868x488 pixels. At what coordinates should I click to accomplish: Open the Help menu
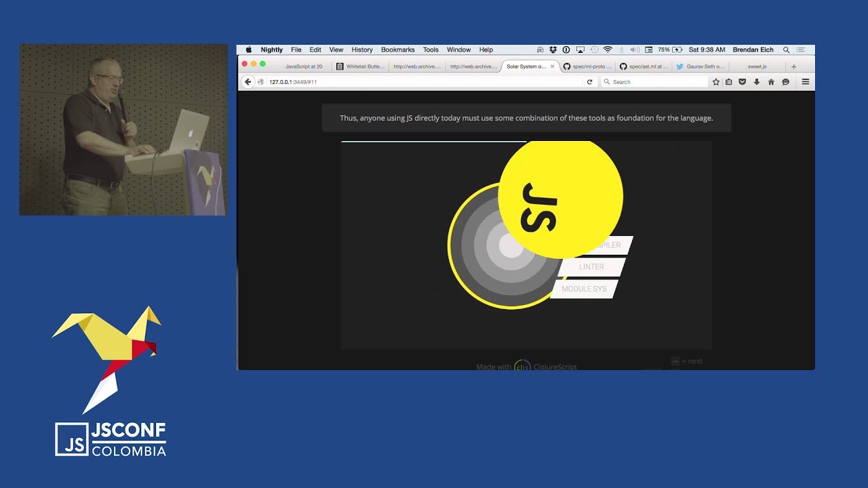(x=486, y=49)
